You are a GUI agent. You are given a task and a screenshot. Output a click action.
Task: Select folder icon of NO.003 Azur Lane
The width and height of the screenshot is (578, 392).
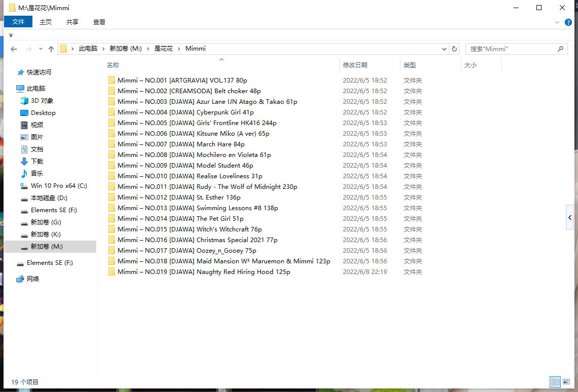(x=111, y=102)
